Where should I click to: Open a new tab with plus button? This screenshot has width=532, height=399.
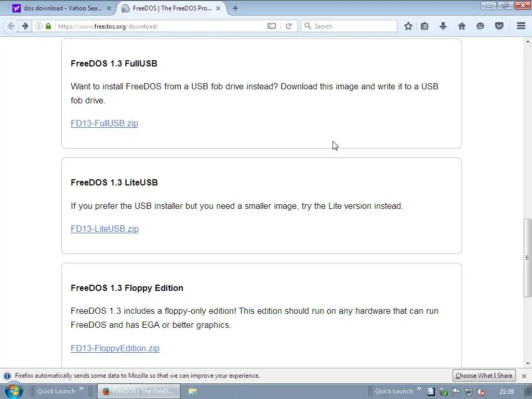click(235, 8)
